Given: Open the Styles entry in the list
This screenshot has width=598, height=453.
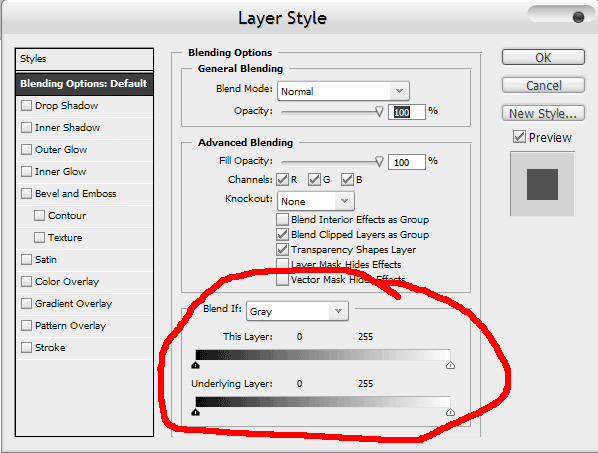Looking at the screenshot, I should [84, 59].
